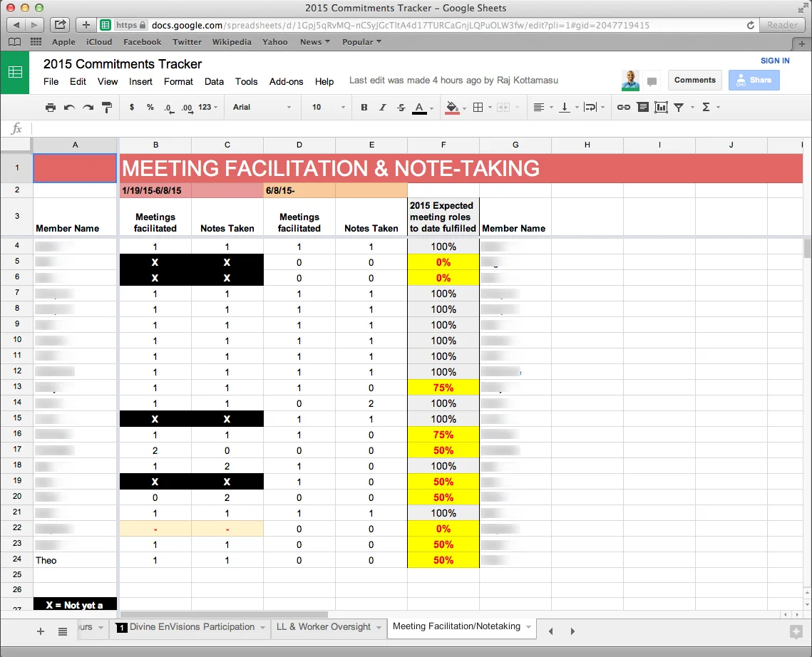Click the Merge cells icon

tap(503, 107)
